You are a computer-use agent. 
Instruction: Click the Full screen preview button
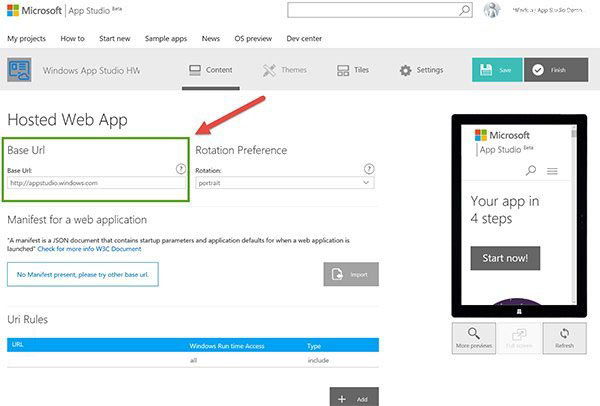point(519,338)
